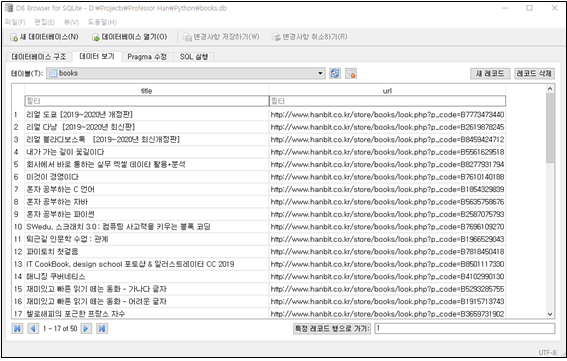Image resolution: width=567 pixels, height=361 pixels.
Task: Click the 새 레코드 button
Action: tap(490, 73)
